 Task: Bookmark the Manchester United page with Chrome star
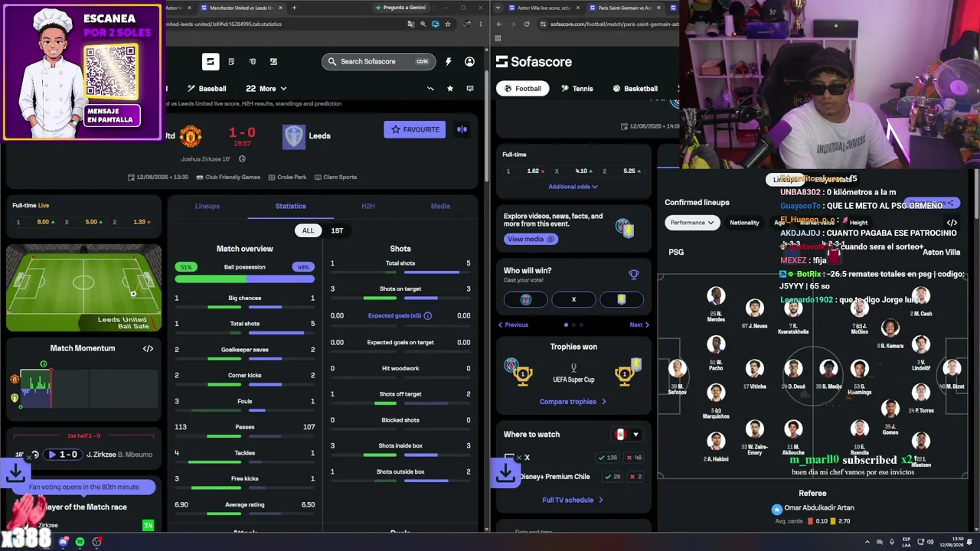point(448,24)
